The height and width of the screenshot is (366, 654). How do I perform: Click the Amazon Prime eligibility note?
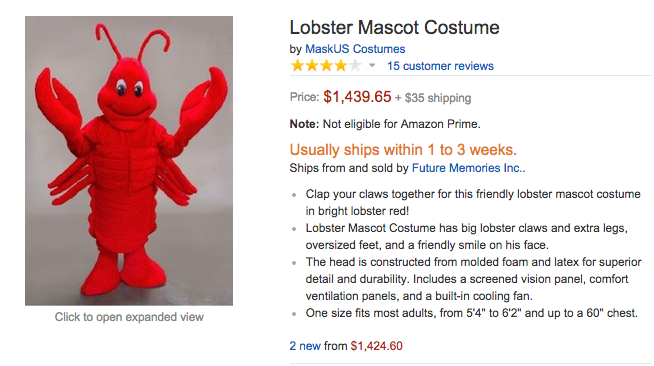pyautogui.click(x=385, y=124)
